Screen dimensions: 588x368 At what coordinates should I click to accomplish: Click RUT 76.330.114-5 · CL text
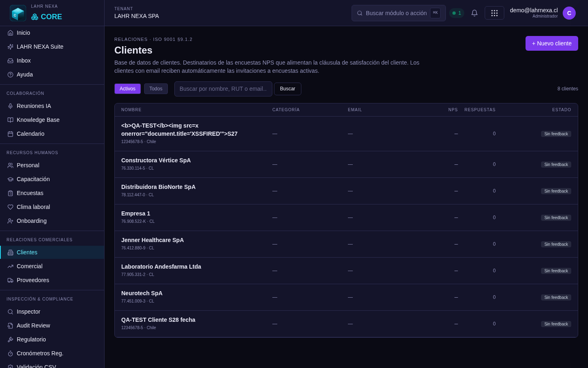pyautogui.click(x=138, y=168)
